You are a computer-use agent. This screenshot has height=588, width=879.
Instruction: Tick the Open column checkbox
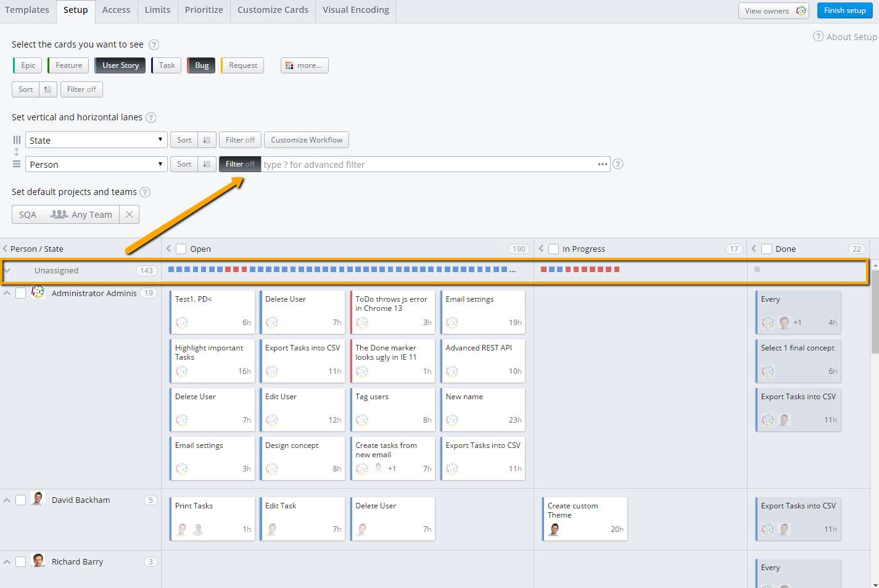pyautogui.click(x=181, y=249)
